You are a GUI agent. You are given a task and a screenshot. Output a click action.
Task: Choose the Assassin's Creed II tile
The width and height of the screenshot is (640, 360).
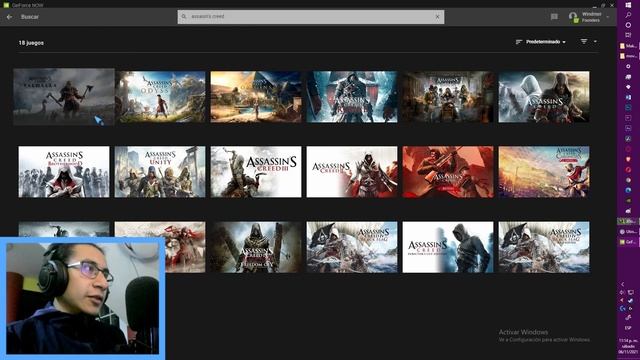352,172
